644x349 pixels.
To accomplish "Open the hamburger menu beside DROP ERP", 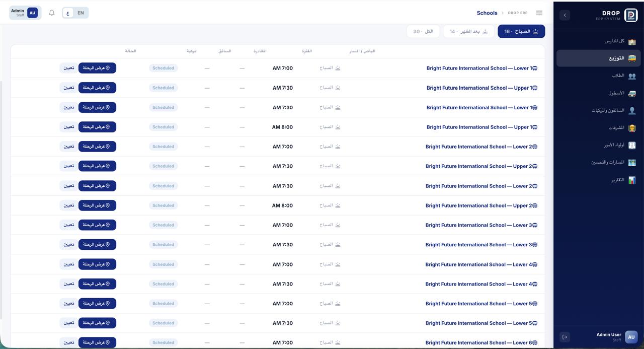I will [539, 13].
